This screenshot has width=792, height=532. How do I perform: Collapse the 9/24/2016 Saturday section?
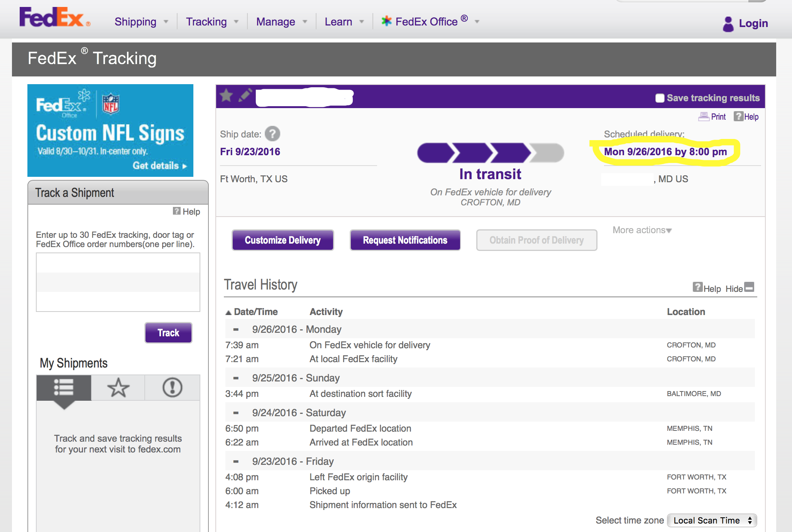(236, 413)
